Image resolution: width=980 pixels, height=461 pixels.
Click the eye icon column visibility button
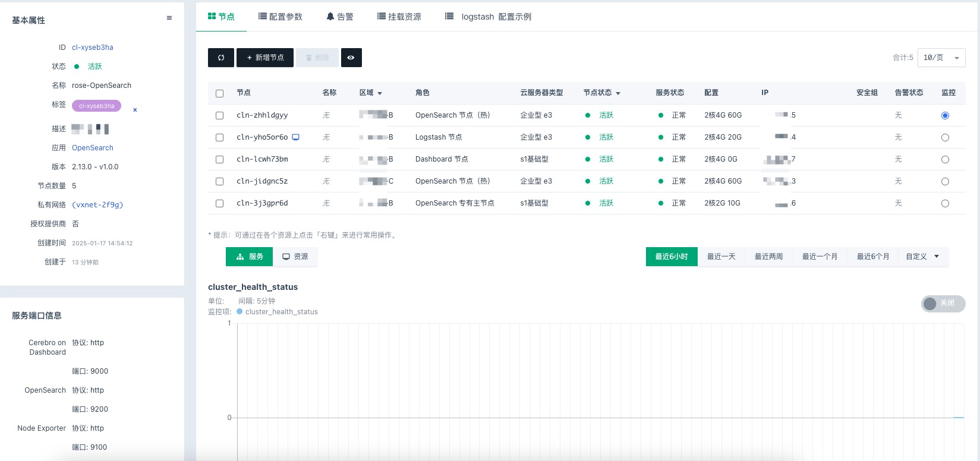tap(351, 58)
